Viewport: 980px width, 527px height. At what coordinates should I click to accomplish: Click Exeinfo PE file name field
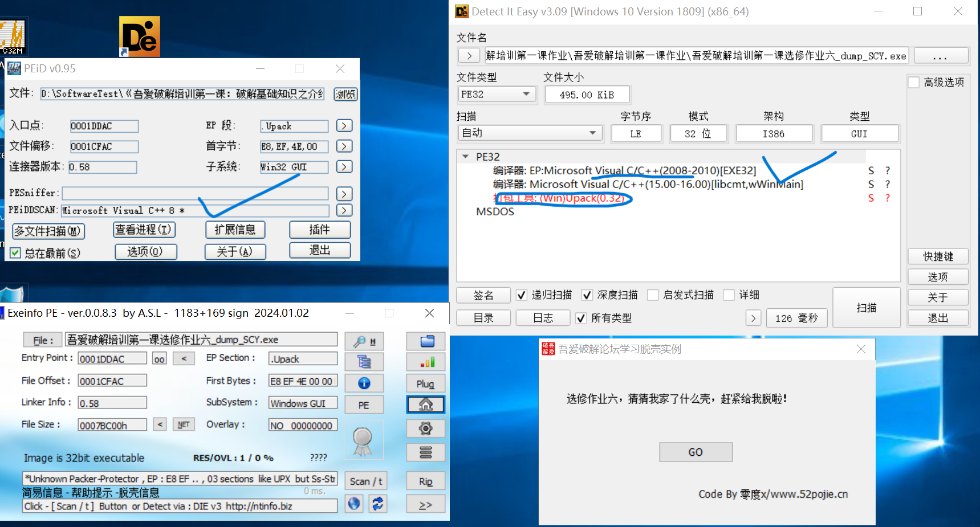201,340
